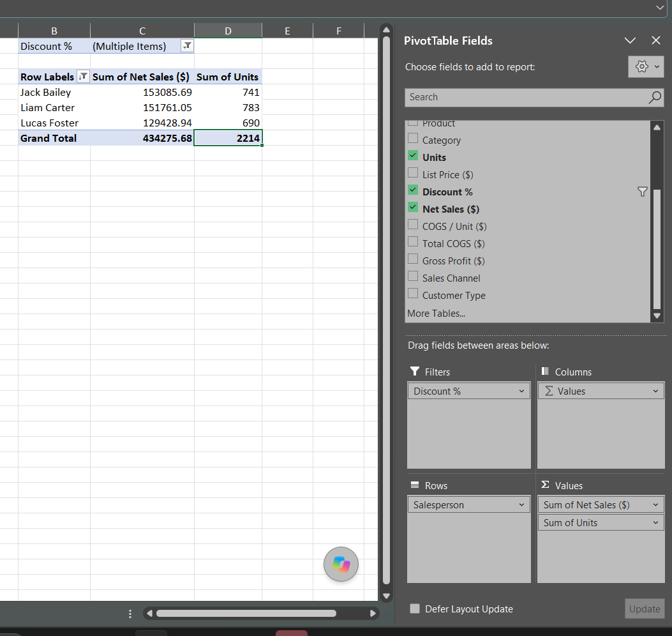Uncheck the Discount % field checkbox
Viewport: 672px width, 636px height.
[x=413, y=190]
